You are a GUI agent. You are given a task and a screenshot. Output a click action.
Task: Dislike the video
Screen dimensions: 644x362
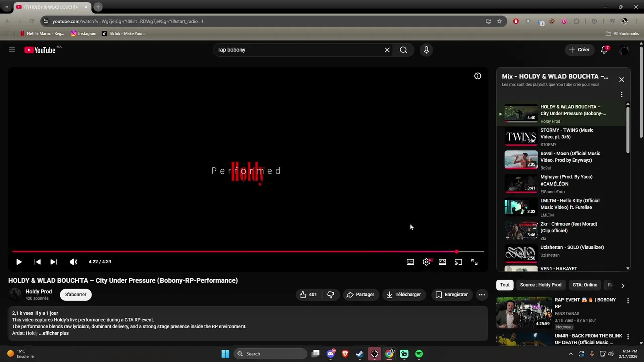pos(331,295)
